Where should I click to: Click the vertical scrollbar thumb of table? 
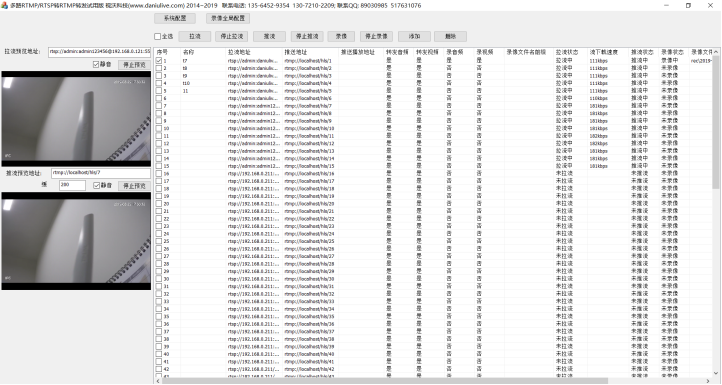click(716, 122)
